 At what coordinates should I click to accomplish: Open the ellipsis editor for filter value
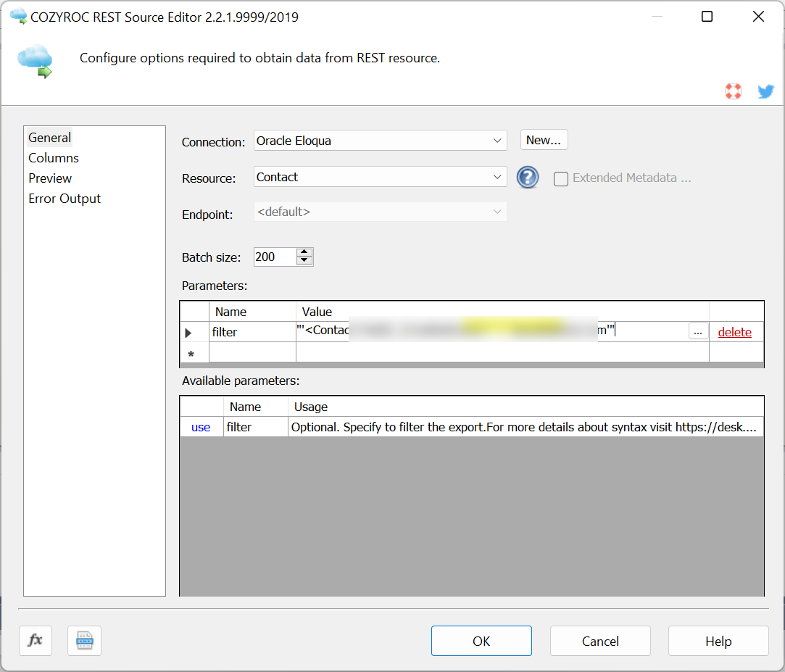tap(698, 331)
